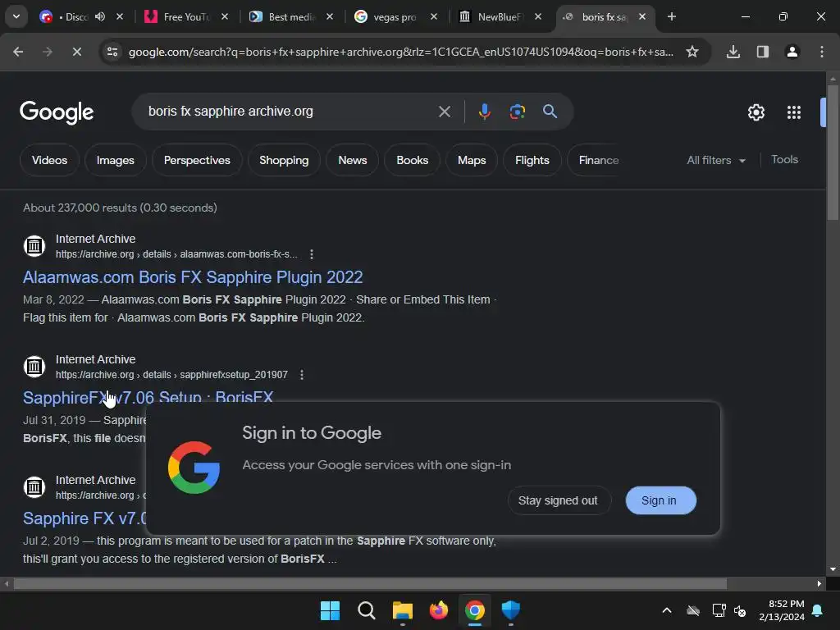840x630 pixels.
Task: Filter results by Maps
Action: pyautogui.click(x=472, y=160)
